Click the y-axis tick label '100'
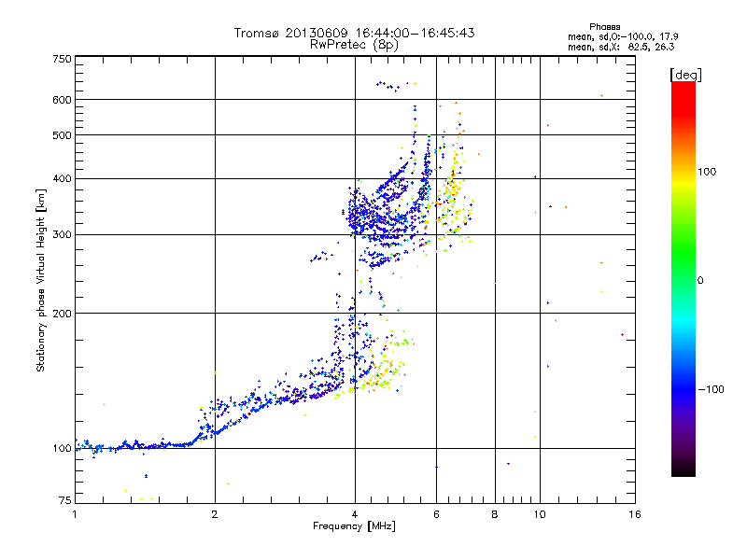747x560 pixels. click(x=63, y=449)
